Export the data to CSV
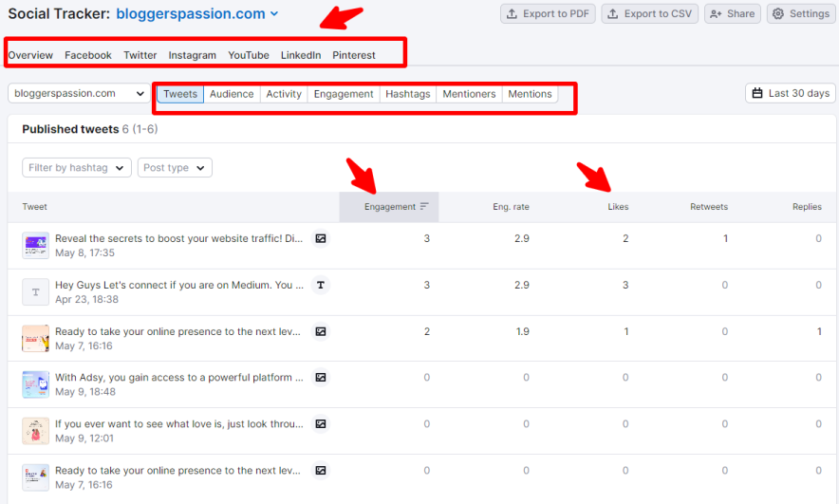Viewport: 839px width, 504px height. [x=649, y=14]
